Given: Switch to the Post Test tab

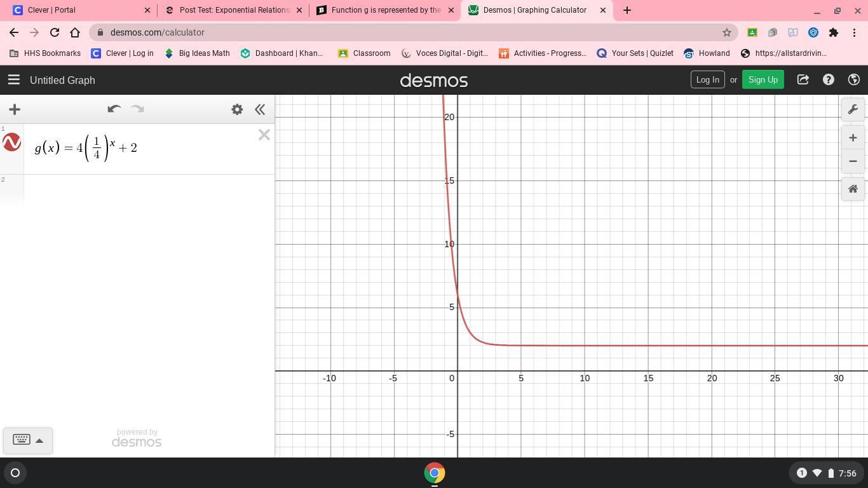Looking at the screenshot, I should (x=233, y=10).
